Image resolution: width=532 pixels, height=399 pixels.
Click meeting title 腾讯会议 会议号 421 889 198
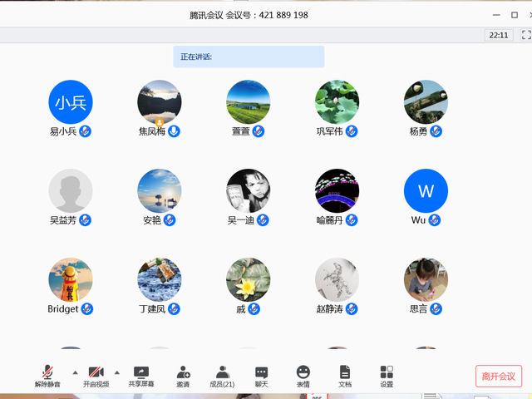tap(249, 15)
